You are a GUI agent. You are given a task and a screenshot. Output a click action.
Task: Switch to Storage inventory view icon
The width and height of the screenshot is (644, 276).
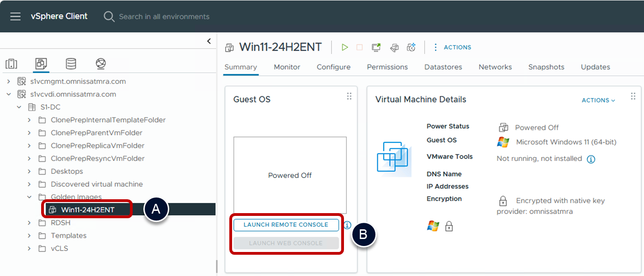pyautogui.click(x=71, y=64)
